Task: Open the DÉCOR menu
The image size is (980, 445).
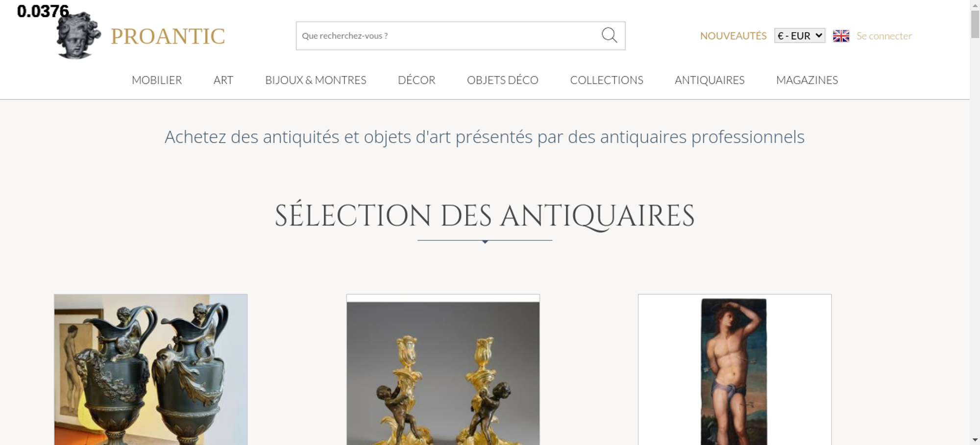Action: 416,80
